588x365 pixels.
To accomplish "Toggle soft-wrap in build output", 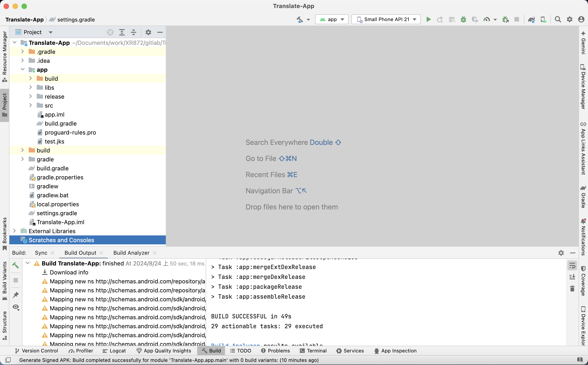I will 572,266.
